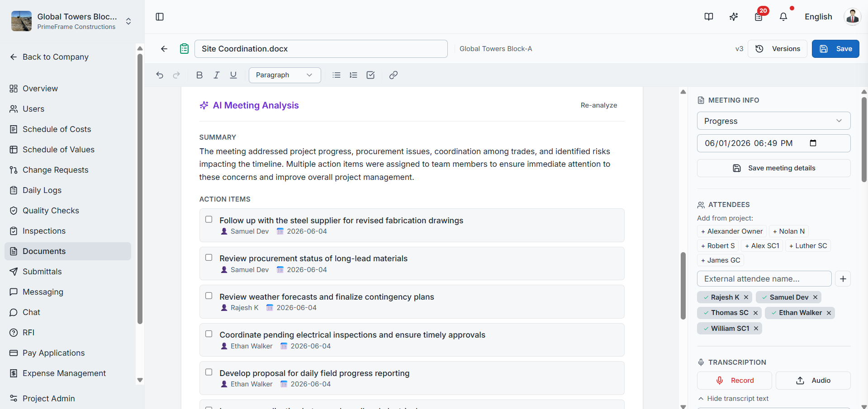
Task: Add Alexander Owner as attendee
Action: coord(732,231)
